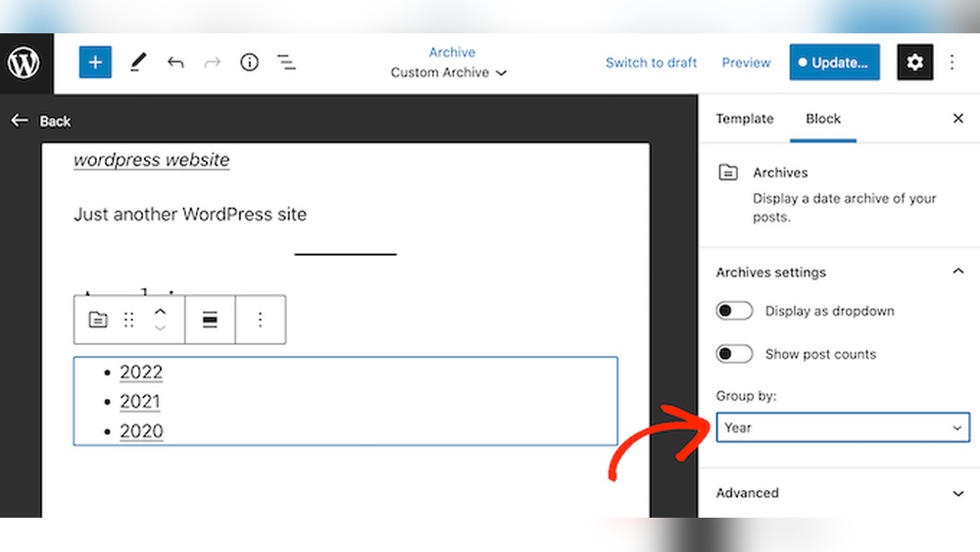
Task: Open the block inserter plus button
Action: (95, 62)
